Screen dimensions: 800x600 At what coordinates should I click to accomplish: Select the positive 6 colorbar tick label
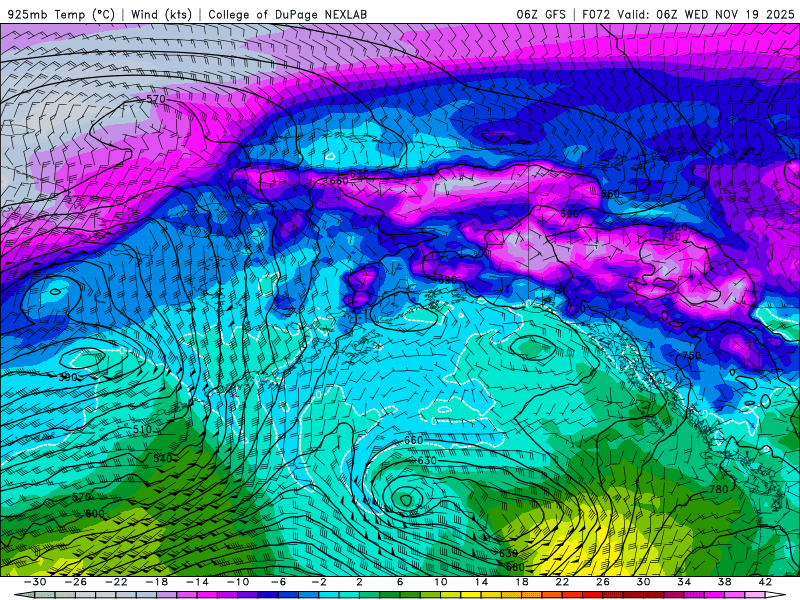(x=400, y=582)
